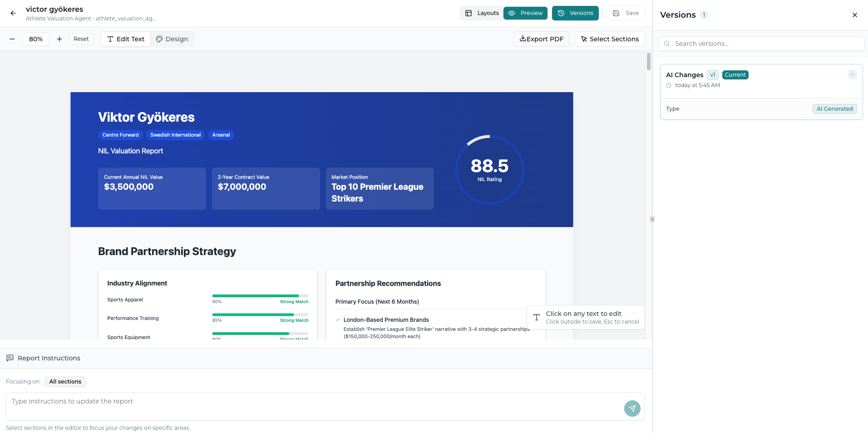
Task: Export the report as PDF
Action: [x=541, y=39]
